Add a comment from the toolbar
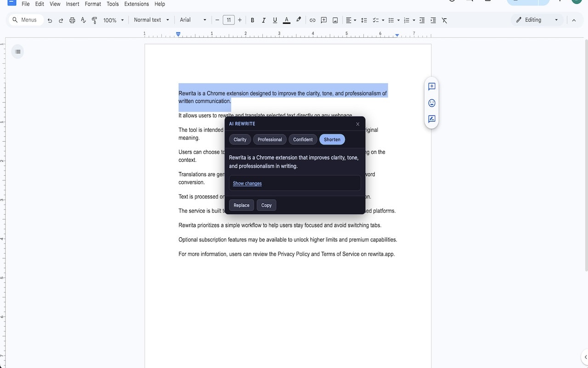Screen dimensions: 588x368 324,20
